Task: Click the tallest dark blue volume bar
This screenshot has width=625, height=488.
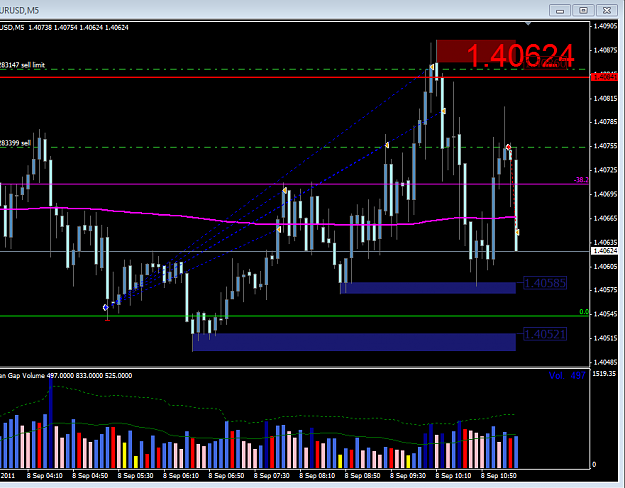Action: 51,423
